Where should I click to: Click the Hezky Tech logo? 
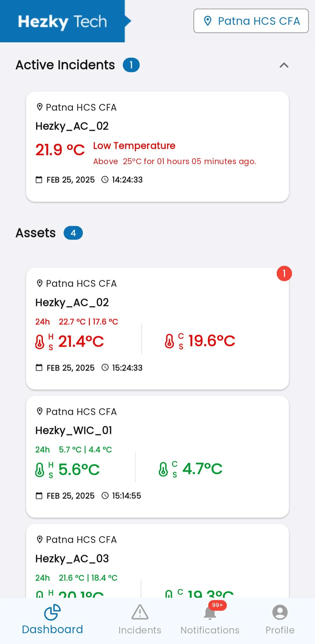(x=62, y=21)
